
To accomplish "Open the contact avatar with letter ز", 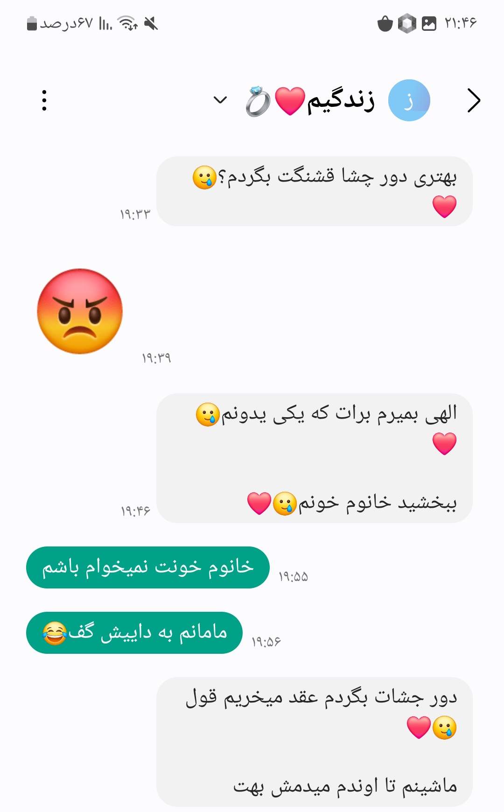I will pyautogui.click(x=409, y=100).
